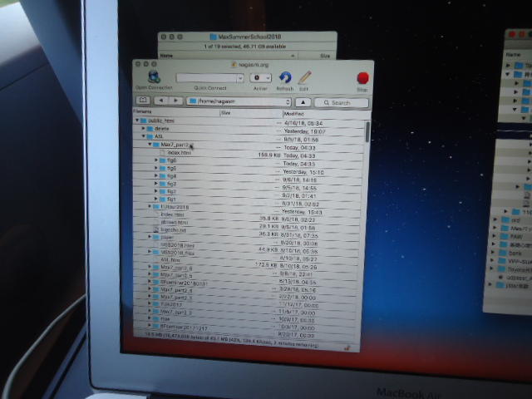Screen dimensions: 532x399
Task: Collapse the ASL folder
Action: pyautogui.click(x=144, y=136)
